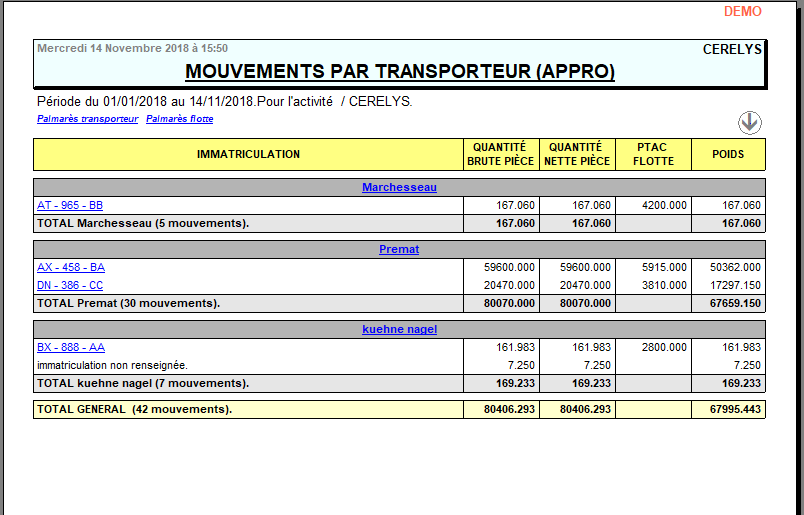The width and height of the screenshot is (804, 515).
Task: Open registration AX - 458 - BA
Action: pyautogui.click(x=71, y=267)
